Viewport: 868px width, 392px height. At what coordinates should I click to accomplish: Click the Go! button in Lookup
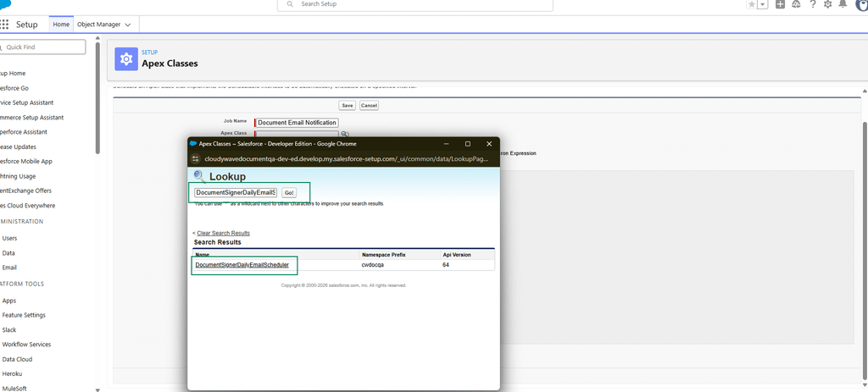pyautogui.click(x=289, y=192)
